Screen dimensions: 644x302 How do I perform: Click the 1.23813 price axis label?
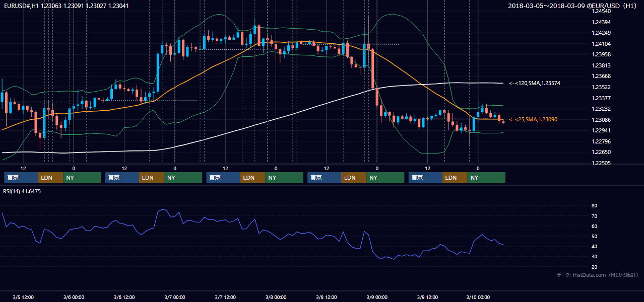pos(601,65)
